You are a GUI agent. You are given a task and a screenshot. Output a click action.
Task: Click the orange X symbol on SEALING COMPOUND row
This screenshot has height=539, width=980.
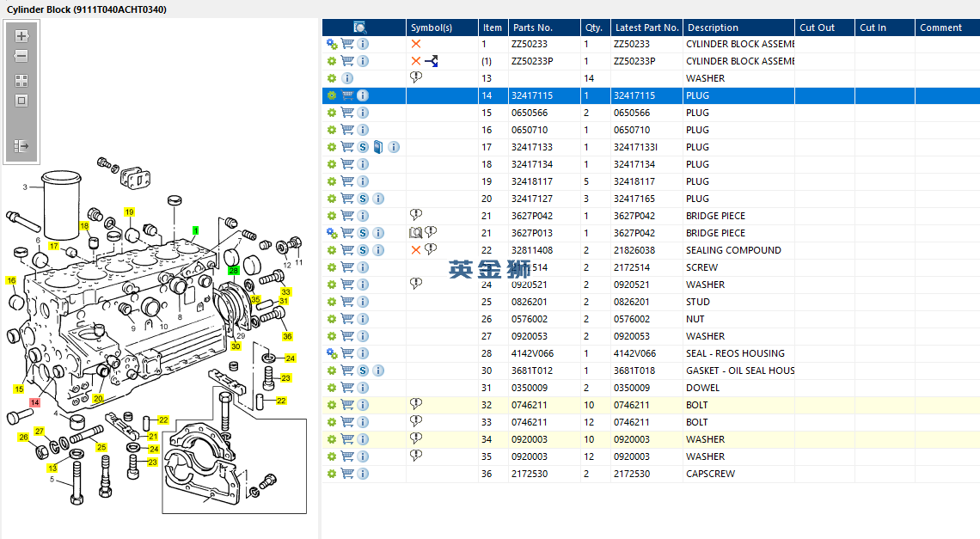click(415, 250)
